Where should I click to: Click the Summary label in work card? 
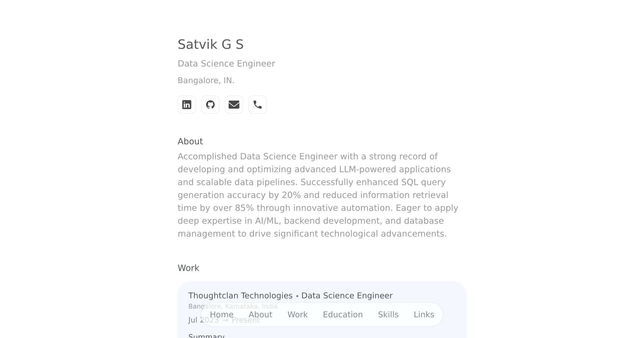206,336
